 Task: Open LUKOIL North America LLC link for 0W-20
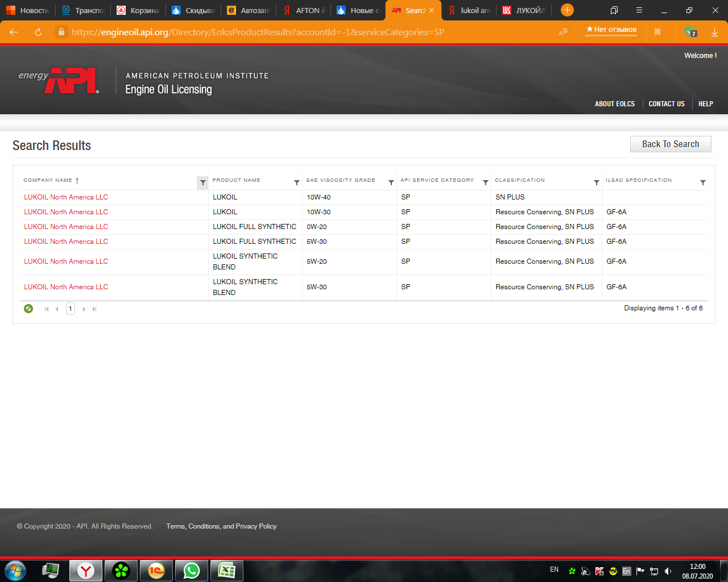[66, 227]
